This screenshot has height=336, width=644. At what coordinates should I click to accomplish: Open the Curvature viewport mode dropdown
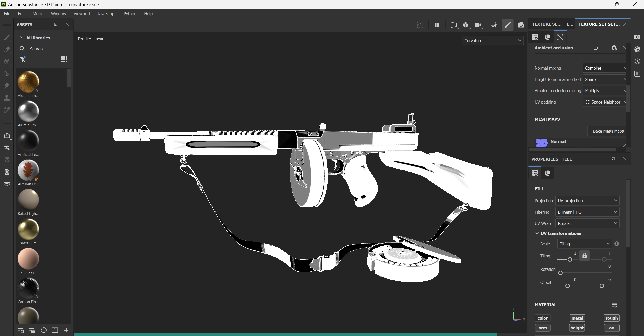[493, 41]
